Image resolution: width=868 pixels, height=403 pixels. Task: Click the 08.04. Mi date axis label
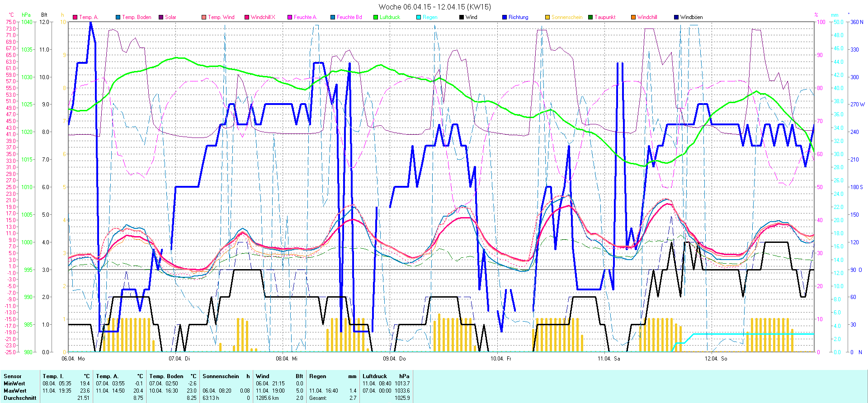pos(287,359)
